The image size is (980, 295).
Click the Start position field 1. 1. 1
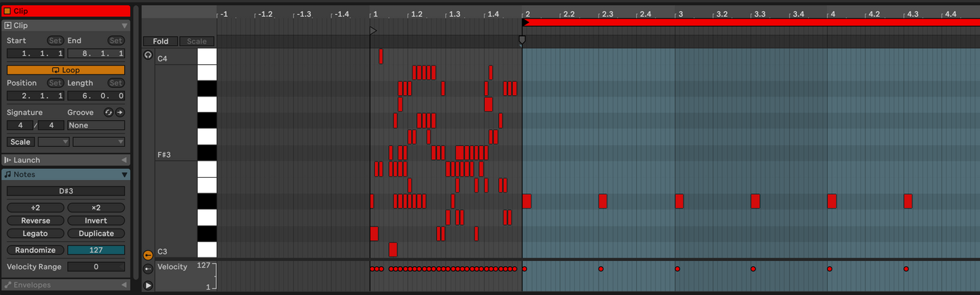pyautogui.click(x=35, y=54)
